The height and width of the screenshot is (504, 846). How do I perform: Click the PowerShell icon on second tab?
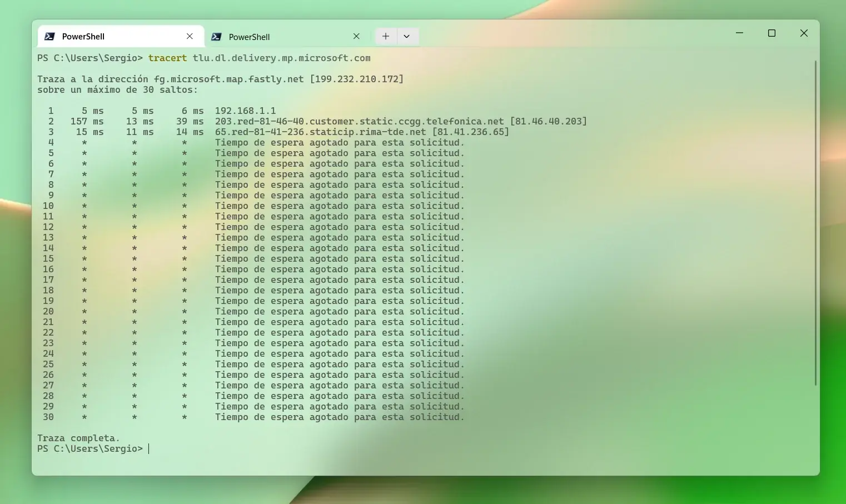(x=217, y=37)
